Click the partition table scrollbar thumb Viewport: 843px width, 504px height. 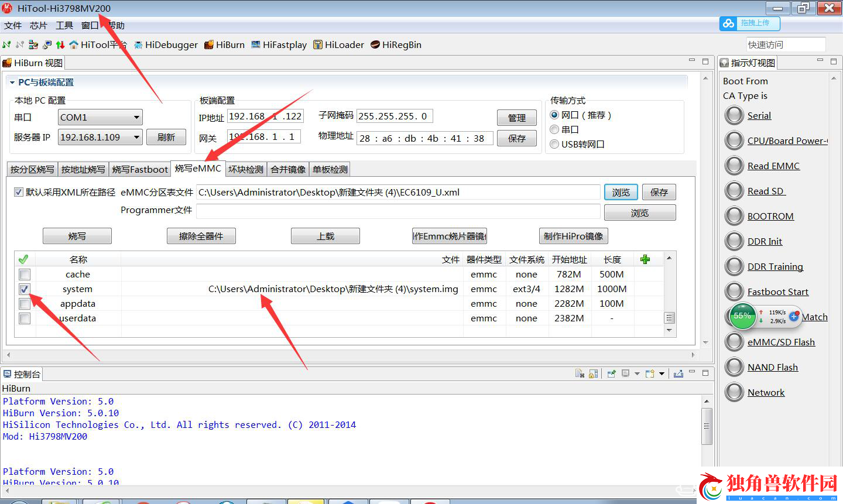pyautogui.click(x=670, y=318)
